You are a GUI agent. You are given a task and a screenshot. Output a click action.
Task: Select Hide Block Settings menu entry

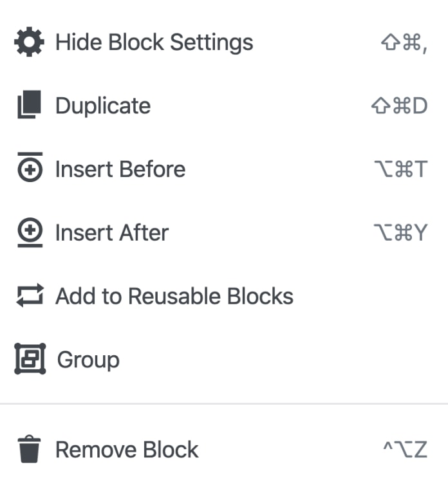coord(154,42)
